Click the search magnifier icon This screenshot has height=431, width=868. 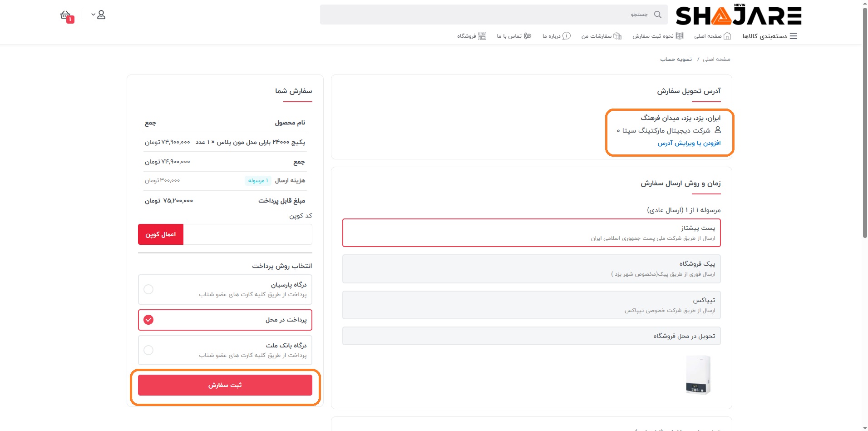(657, 15)
